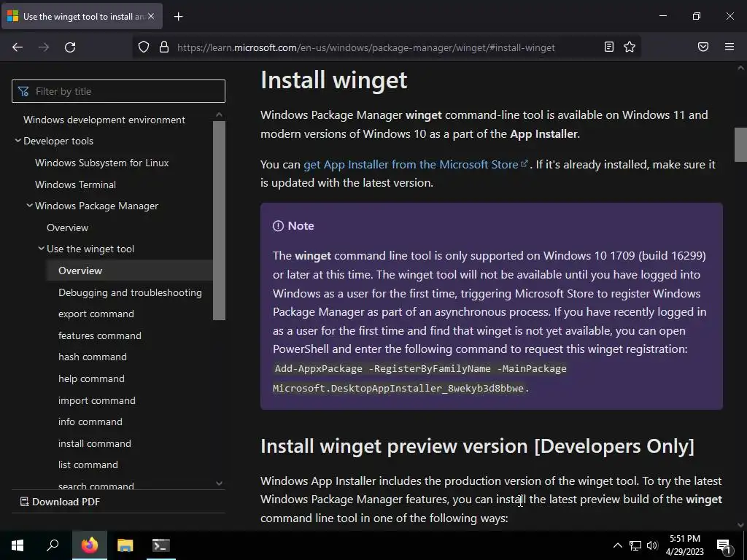The image size is (747, 560).
Task: Open export command page
Action: point(96,314)
